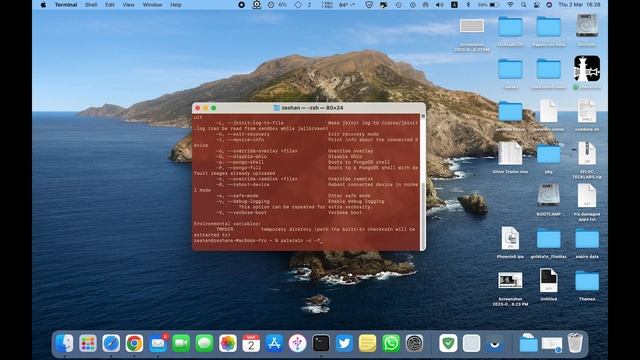Open the Terminal application menu
Image resolution: width=640 pixels, height=360 pixels.
point(66,5)
